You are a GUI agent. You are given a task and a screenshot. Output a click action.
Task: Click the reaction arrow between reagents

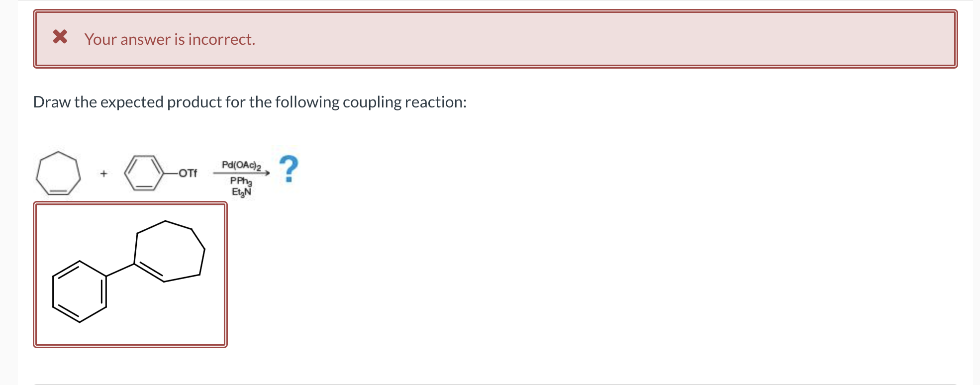coord(242,174)
